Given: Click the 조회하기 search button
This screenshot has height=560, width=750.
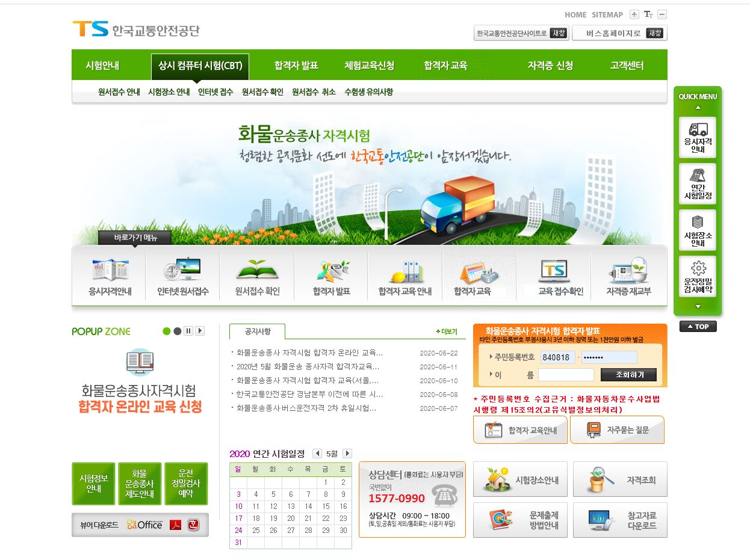Looking at the screenshot, I should pyautogui.click(x=628, y=375).
